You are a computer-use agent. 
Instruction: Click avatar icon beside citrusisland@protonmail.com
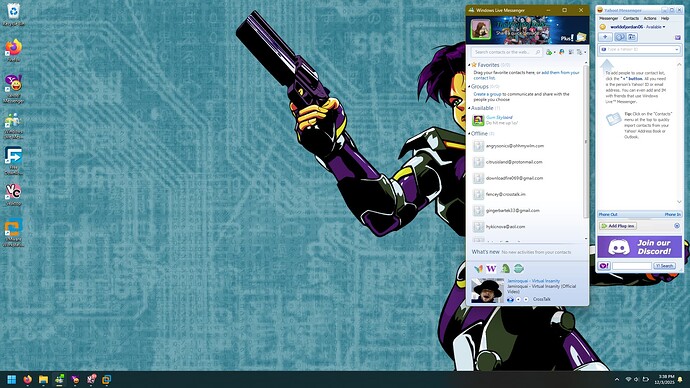(x=478, y=162)
